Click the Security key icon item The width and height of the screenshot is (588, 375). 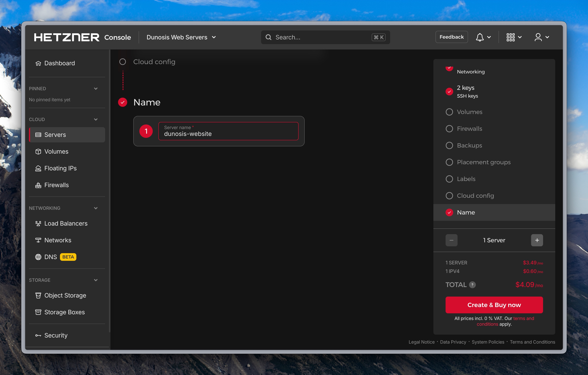[x=38, y=335]
